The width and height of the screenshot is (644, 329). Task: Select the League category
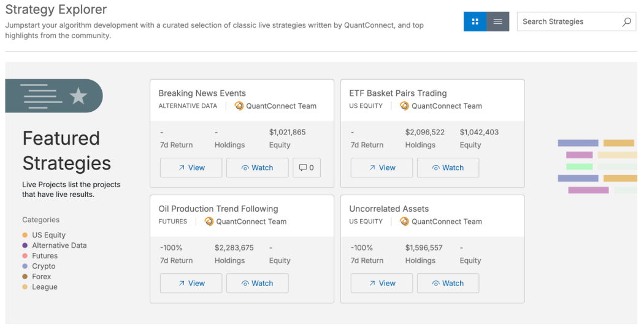click(x=45, y=287)
